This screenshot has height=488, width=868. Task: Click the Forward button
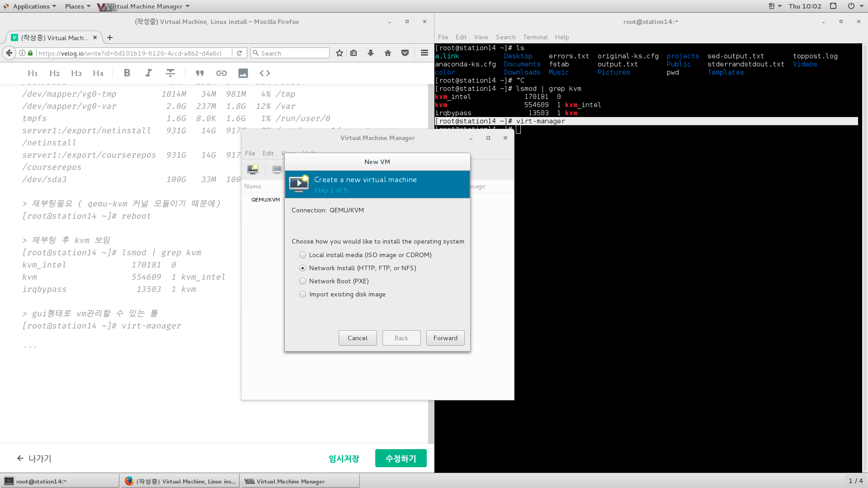[x=445, y=338]
